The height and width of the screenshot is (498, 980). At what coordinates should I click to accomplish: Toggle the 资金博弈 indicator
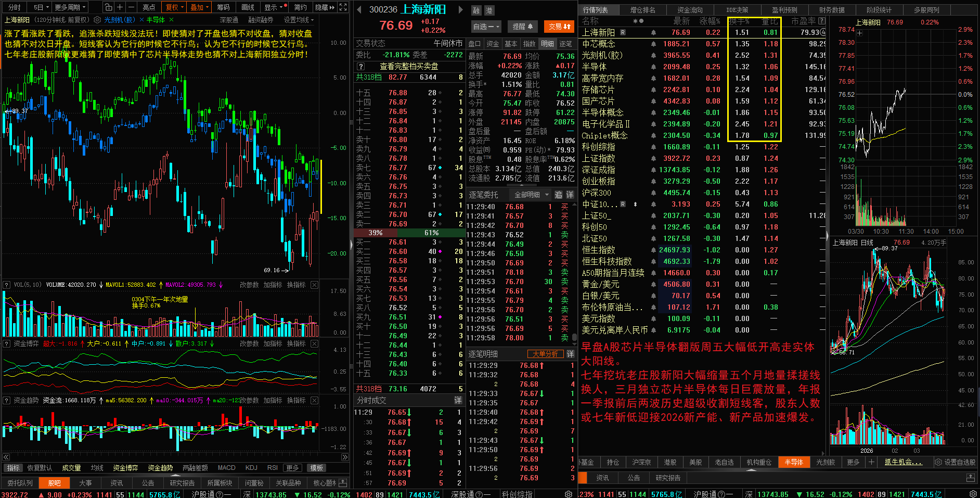[x=125, y=468]
